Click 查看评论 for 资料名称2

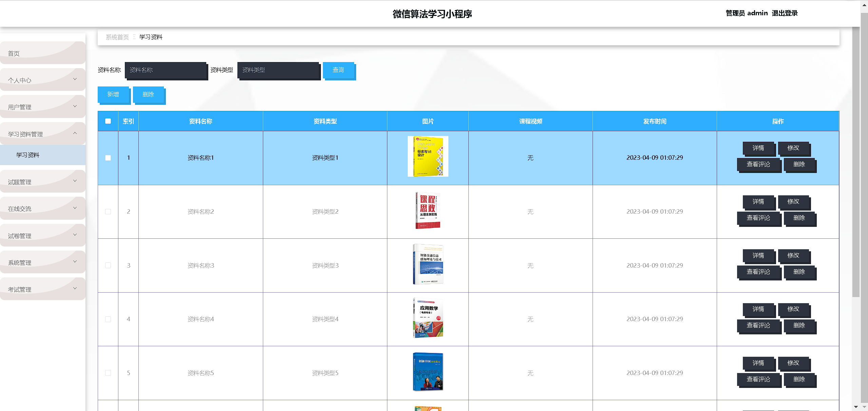click(758, 218)
